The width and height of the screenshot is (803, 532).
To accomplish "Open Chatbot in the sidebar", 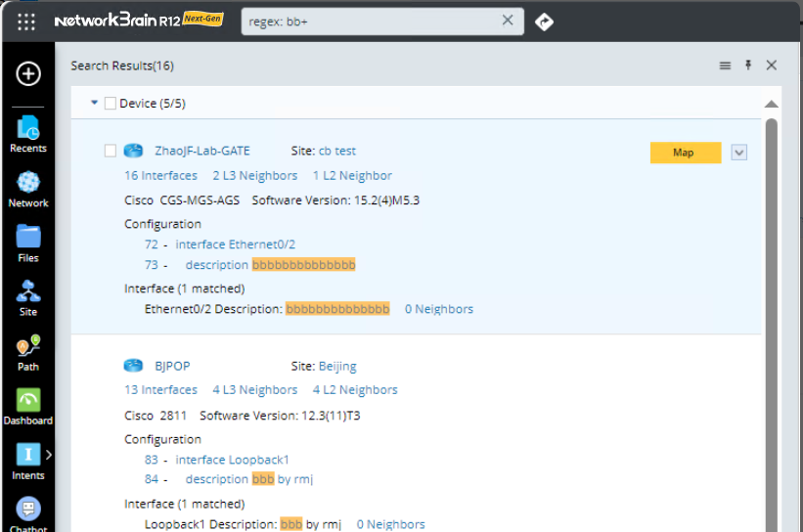I will click(x=28, y=514).
